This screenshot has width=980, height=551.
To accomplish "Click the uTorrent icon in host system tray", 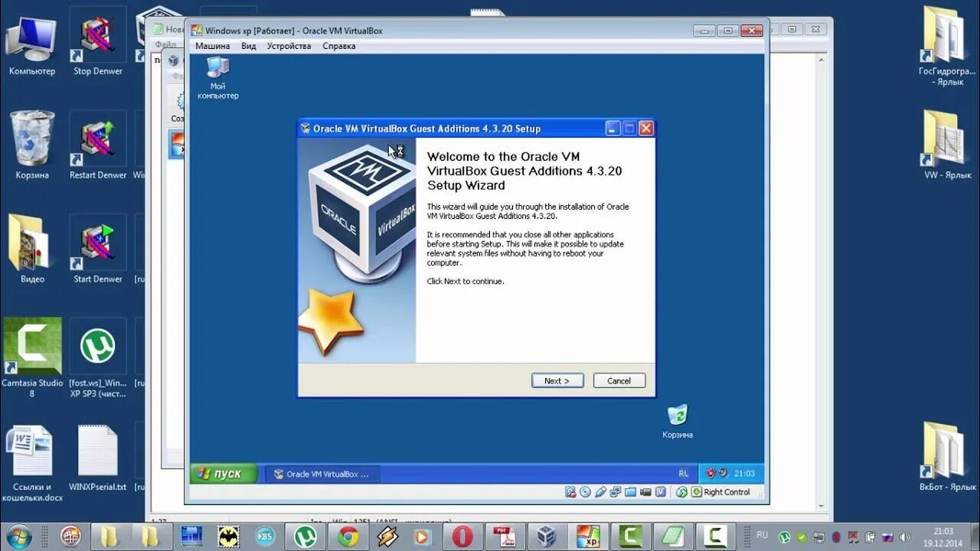I will point(785,536).
